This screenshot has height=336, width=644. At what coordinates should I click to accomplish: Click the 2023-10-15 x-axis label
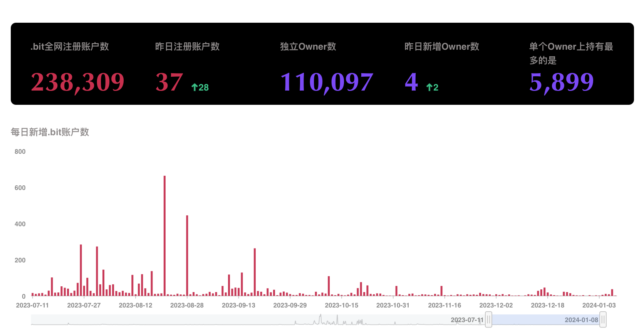pos(342,306)
